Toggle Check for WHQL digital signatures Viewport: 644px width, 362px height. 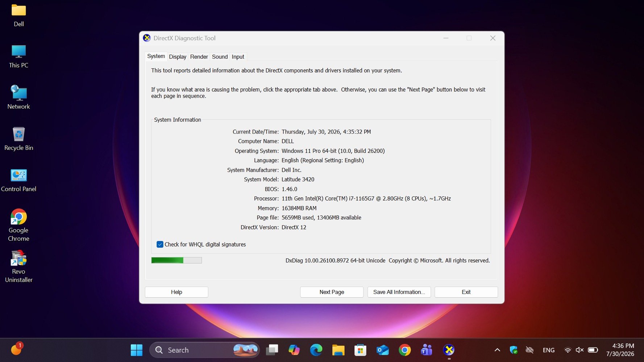coord(160,244)
